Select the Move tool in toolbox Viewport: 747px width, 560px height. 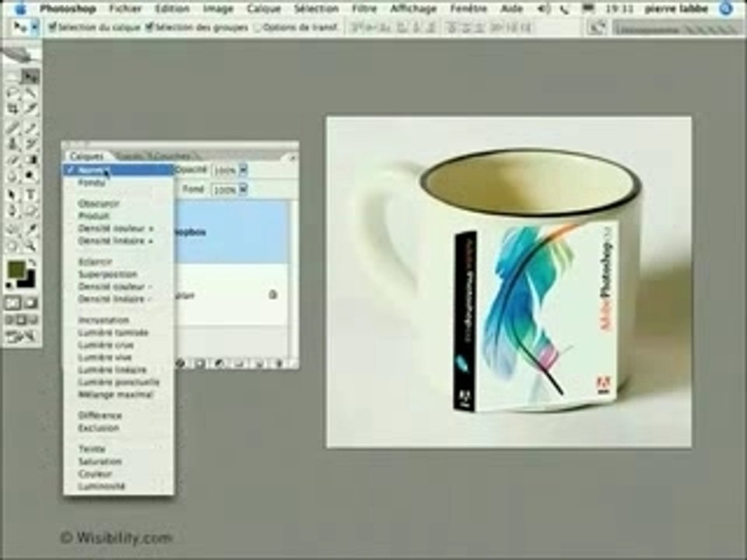30,77
